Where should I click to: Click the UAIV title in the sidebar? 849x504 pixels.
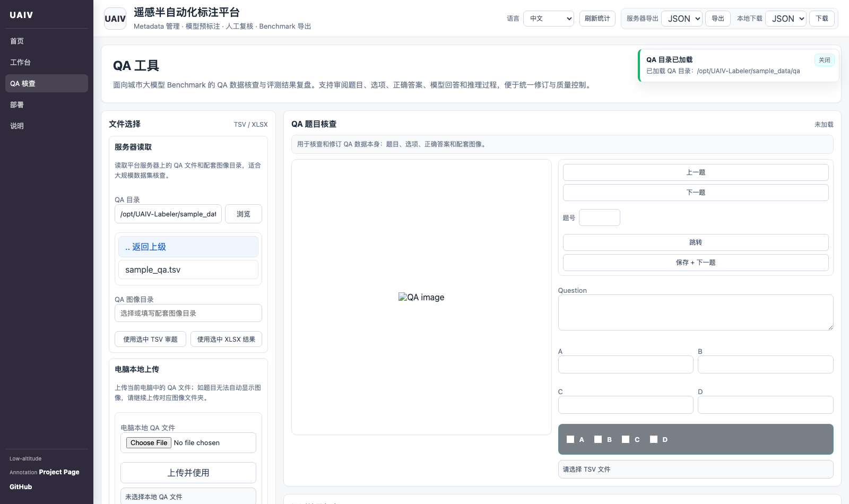[x=21, y=15]
